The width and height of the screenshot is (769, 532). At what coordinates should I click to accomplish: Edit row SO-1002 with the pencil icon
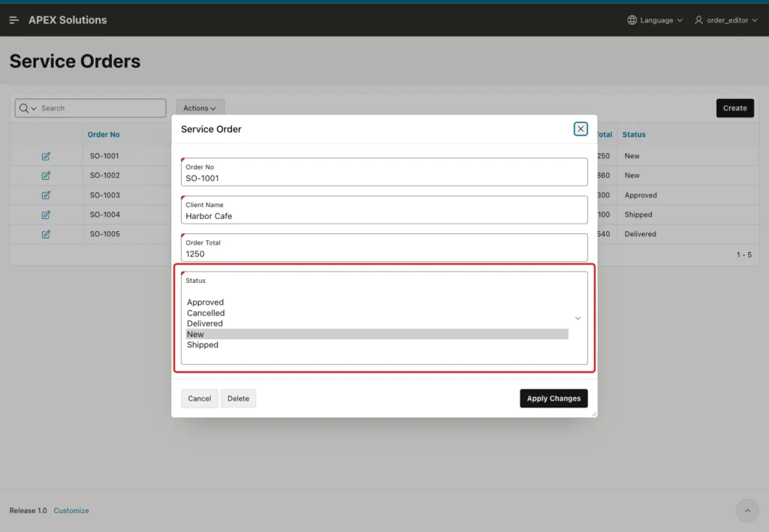tap(46, 176)
